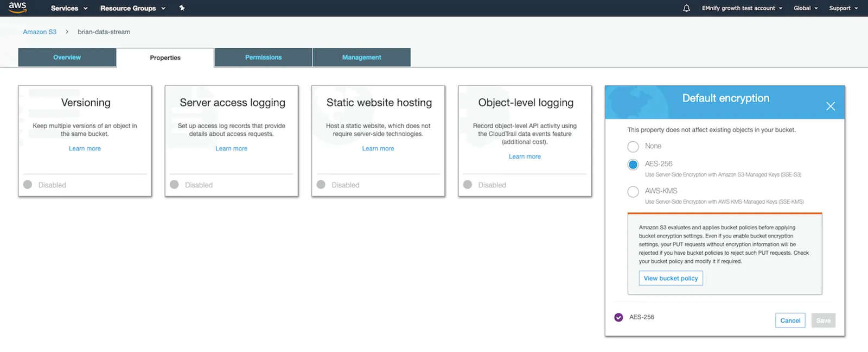Click the AWS logo home icon
The width and height of the screenshot is (868, 352).
(17, 7)
